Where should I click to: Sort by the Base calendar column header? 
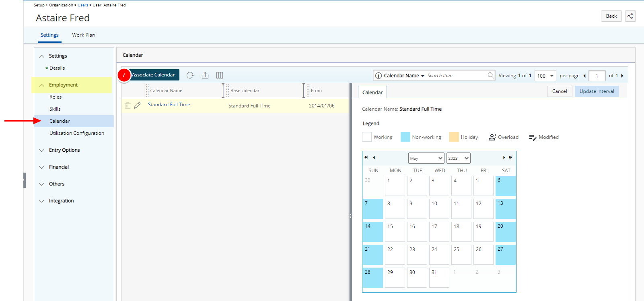[x=245, y=91]
